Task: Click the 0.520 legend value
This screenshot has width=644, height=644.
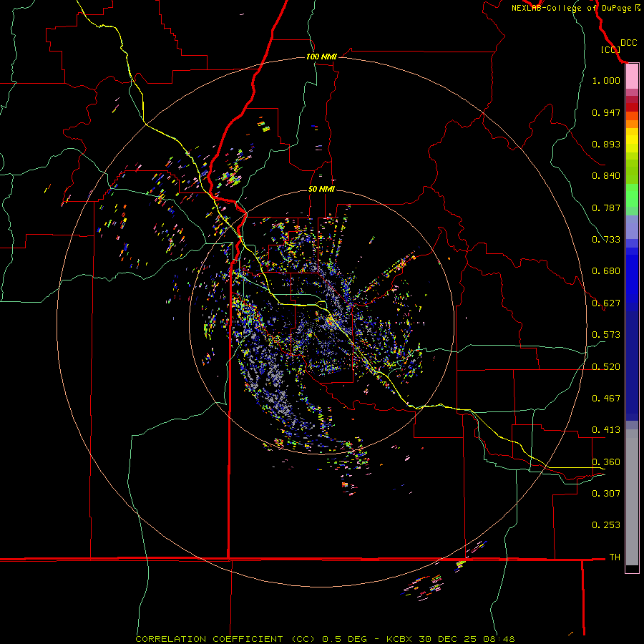Action: (606, 367)
